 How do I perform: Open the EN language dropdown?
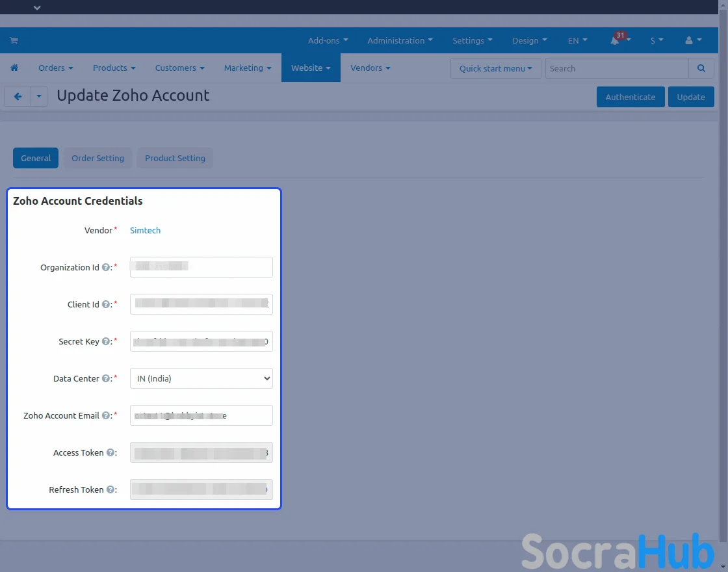coord(577,40)
